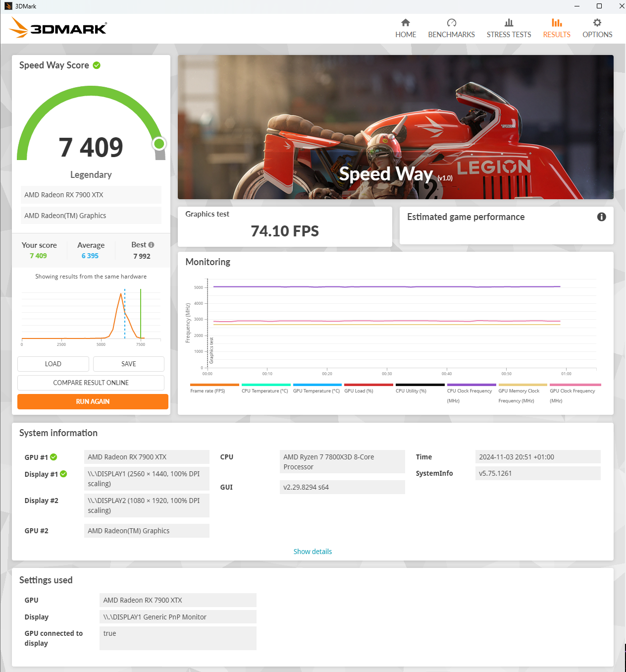Image resolution: width=626 pixels, height=672 pixels.
Task: Click GPU connected to display true value
Action: click(x=178, y=638)
